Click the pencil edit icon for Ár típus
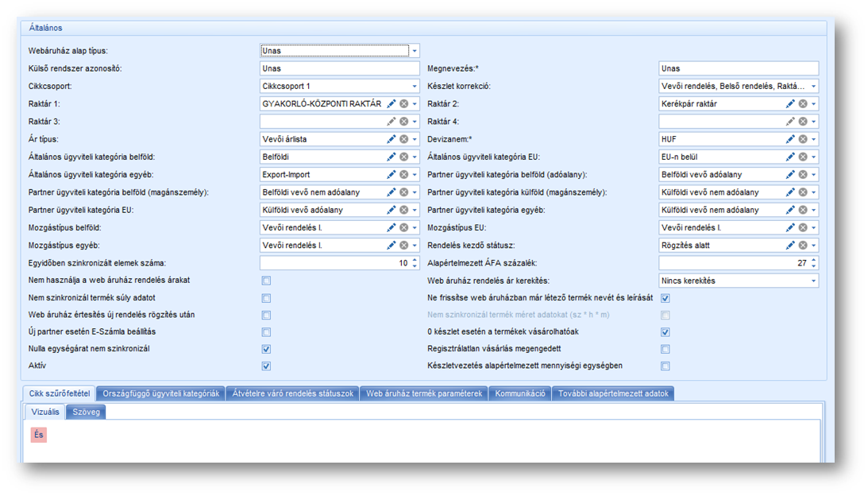868x496 pixels. point(391,139)
